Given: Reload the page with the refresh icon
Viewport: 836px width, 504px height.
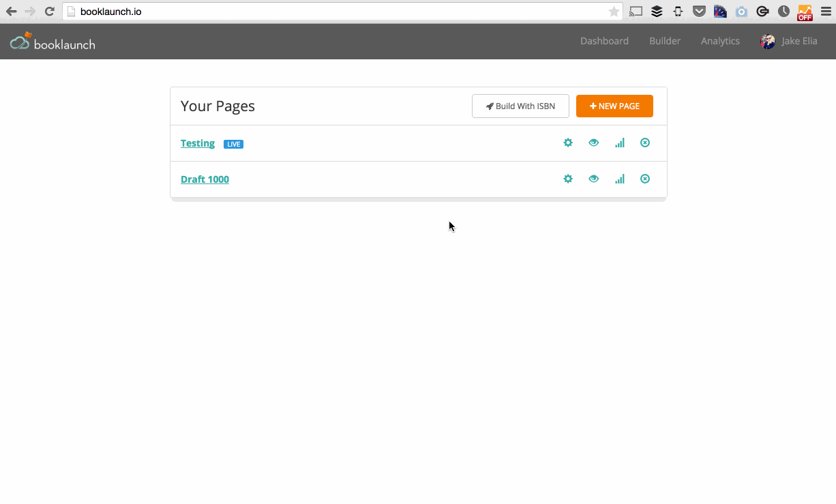Looking at the screenshot, I should coord(49,12).
